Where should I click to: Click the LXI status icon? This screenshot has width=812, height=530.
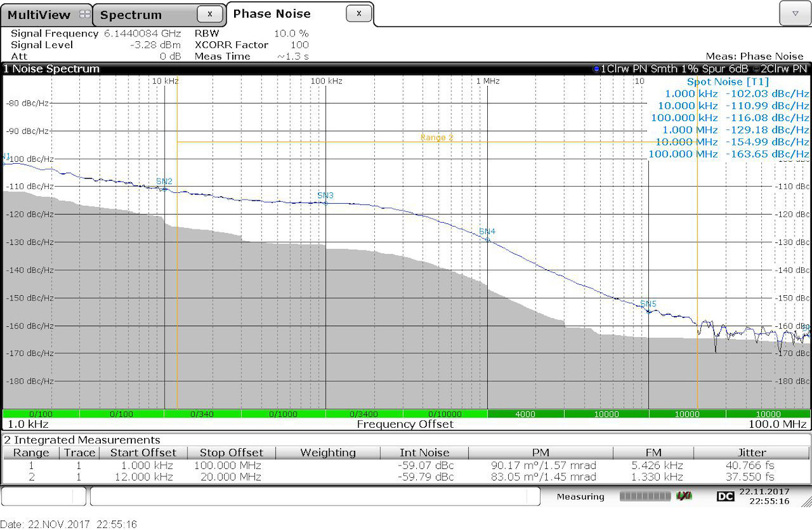click(x=684, y=497)
